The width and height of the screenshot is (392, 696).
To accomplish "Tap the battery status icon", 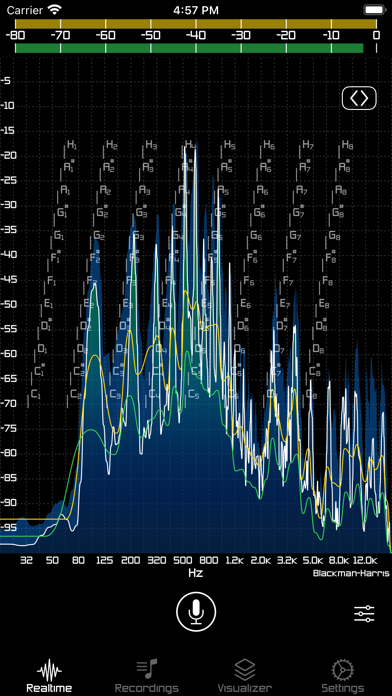I will click(374, 10).
